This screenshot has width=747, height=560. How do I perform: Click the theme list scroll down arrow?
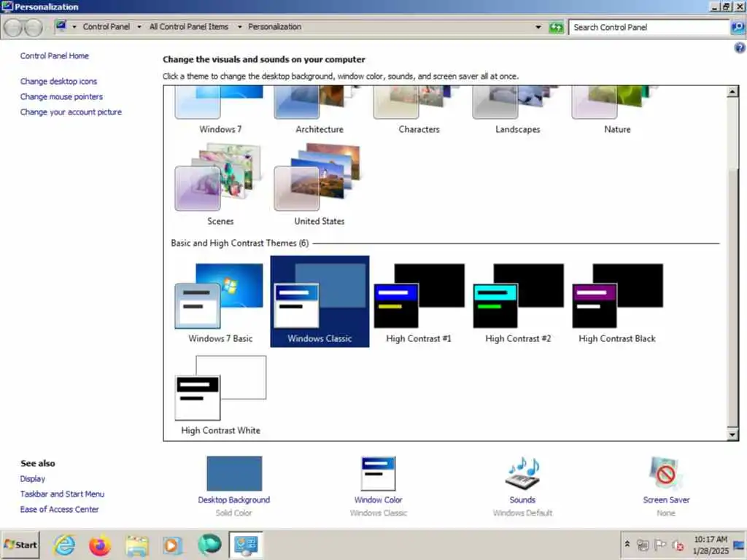coord(732,435)
